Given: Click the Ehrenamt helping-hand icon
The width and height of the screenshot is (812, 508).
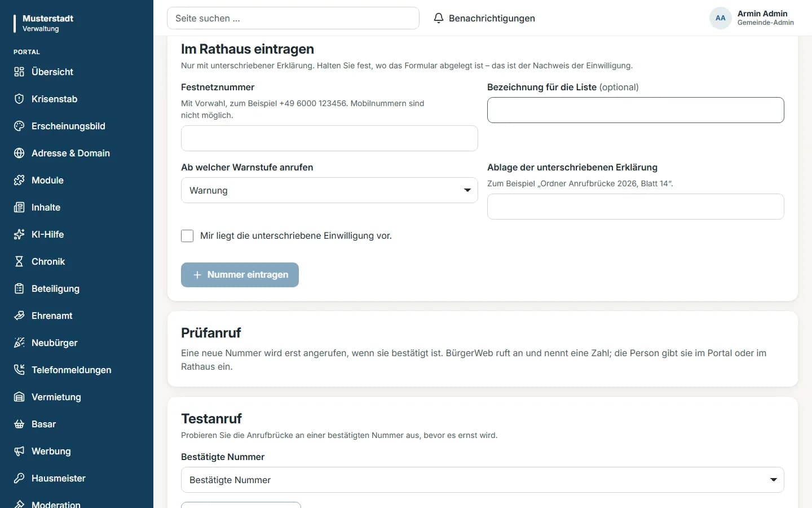Looking at the screenshot, I should (19, 316).
